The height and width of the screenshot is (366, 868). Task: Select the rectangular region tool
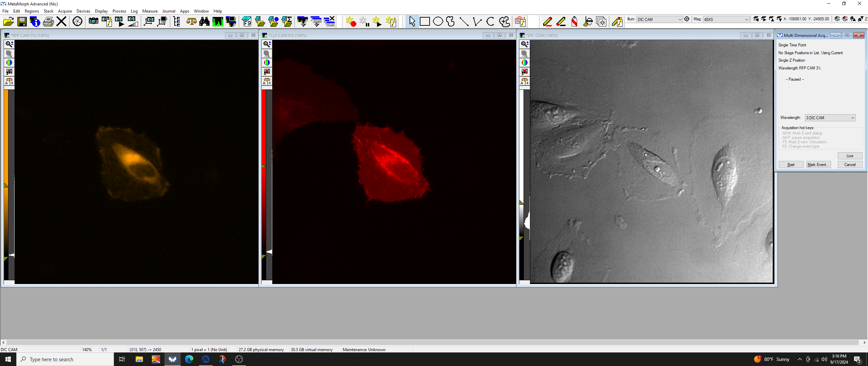(x=425, y=22)
